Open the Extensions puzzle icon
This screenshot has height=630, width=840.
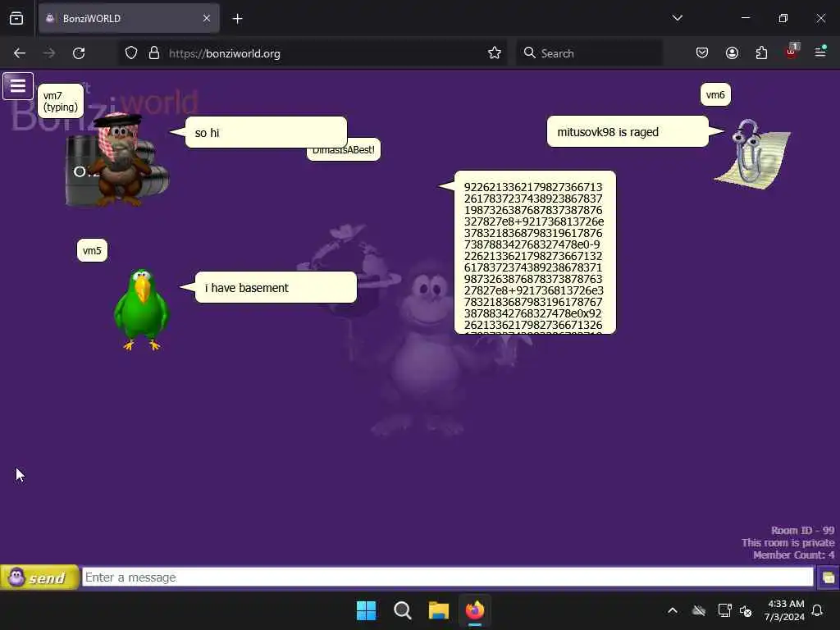coord(761,52)
